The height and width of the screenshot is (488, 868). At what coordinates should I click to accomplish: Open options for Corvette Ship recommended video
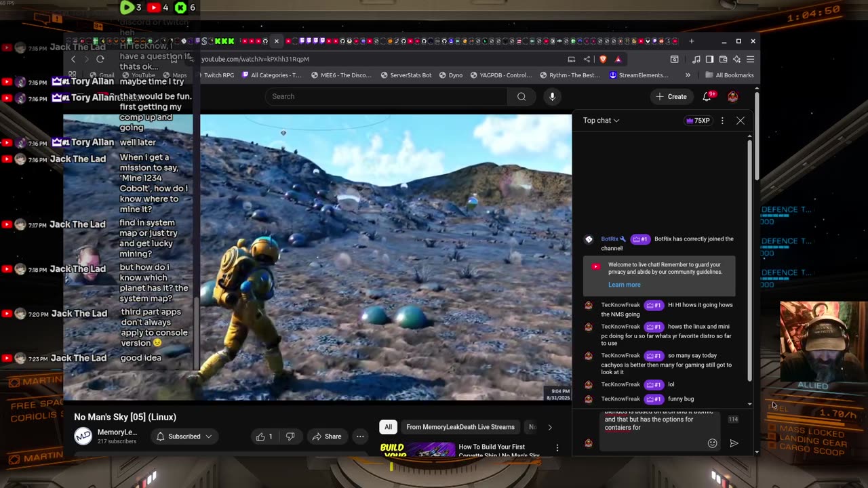tap(557, 447)
